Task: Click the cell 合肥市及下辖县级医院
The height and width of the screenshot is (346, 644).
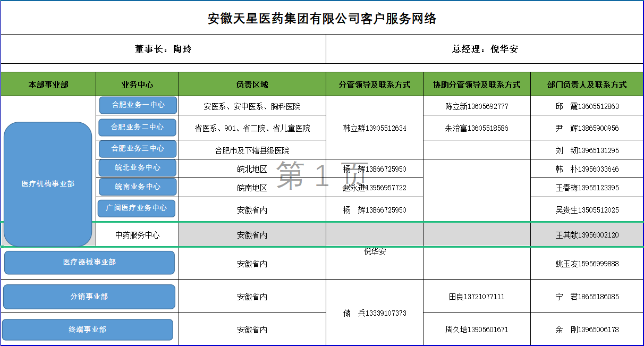Action: (252, 150)
